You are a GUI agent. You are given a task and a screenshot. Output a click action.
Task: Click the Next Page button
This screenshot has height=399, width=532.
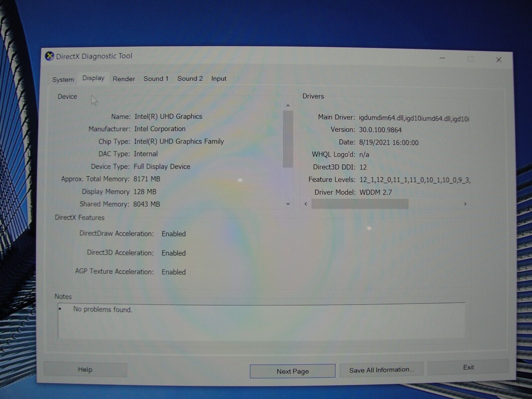293,371
